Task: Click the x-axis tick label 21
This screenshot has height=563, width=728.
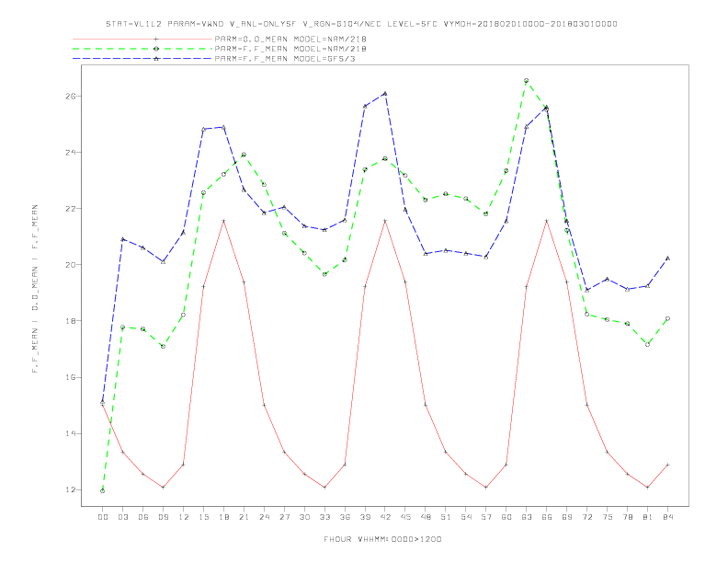Action: click(244, 517)
